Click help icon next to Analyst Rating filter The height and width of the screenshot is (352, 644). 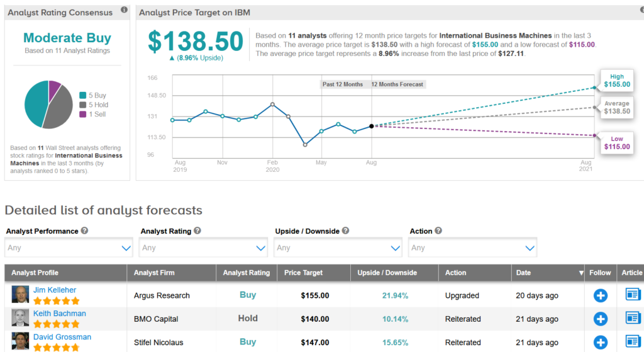pos(197,230)
